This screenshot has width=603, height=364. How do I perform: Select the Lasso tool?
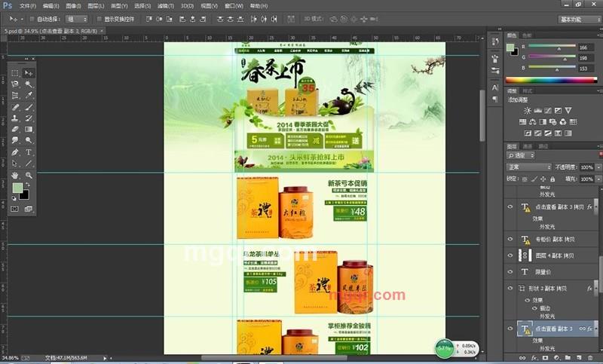[x=15, y=84]
